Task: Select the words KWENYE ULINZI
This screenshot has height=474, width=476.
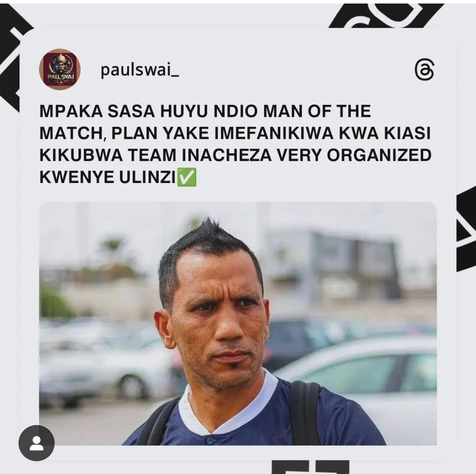Action: click(x=108, y=177)
